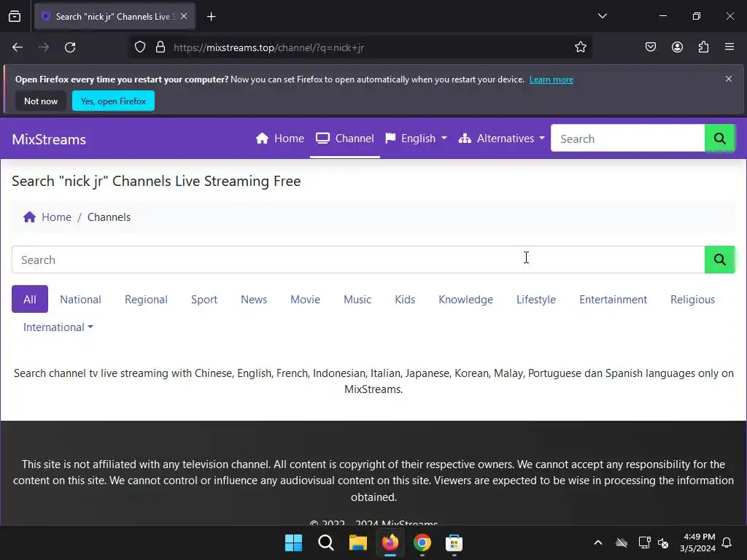Open Google Chrome from taskbar
The image size is (747, 560).
(422, 542)
